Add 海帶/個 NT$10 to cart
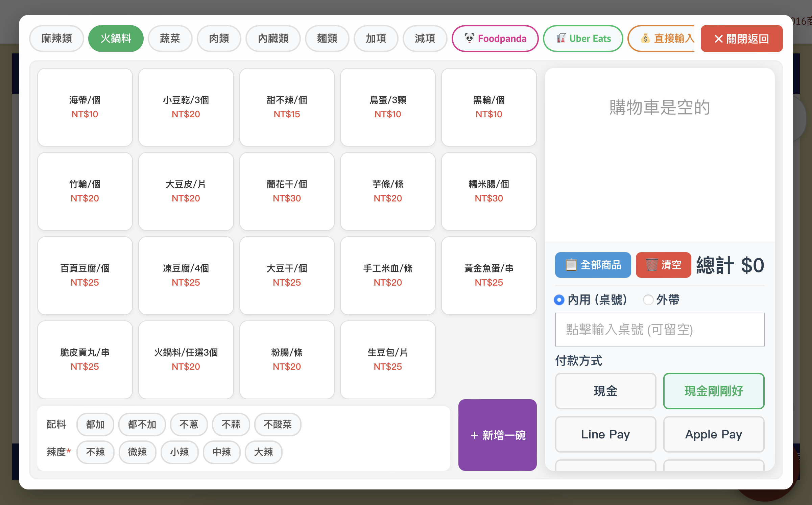The image size is (812, 505). pos(85,107)
